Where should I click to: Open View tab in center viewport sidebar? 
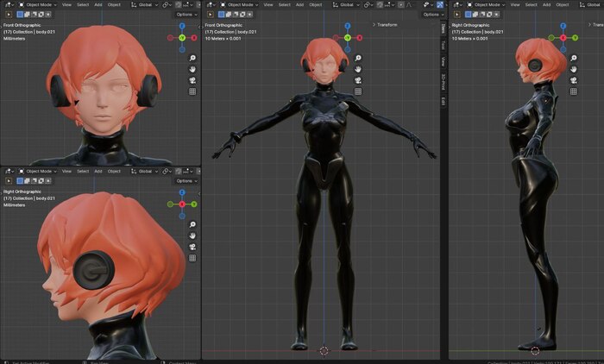(444, 61)
